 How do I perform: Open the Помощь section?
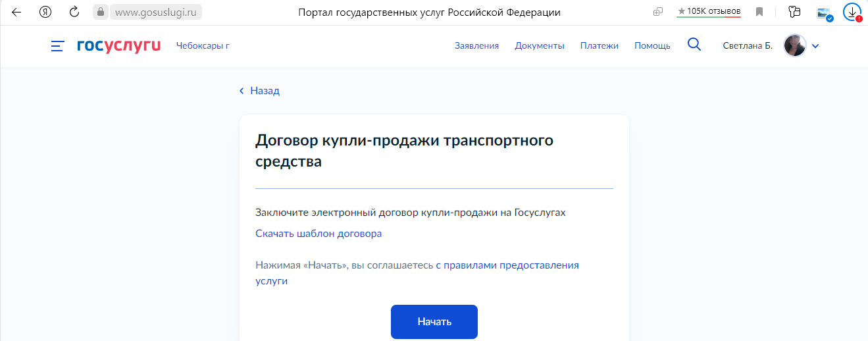click(x=652, y=45)
